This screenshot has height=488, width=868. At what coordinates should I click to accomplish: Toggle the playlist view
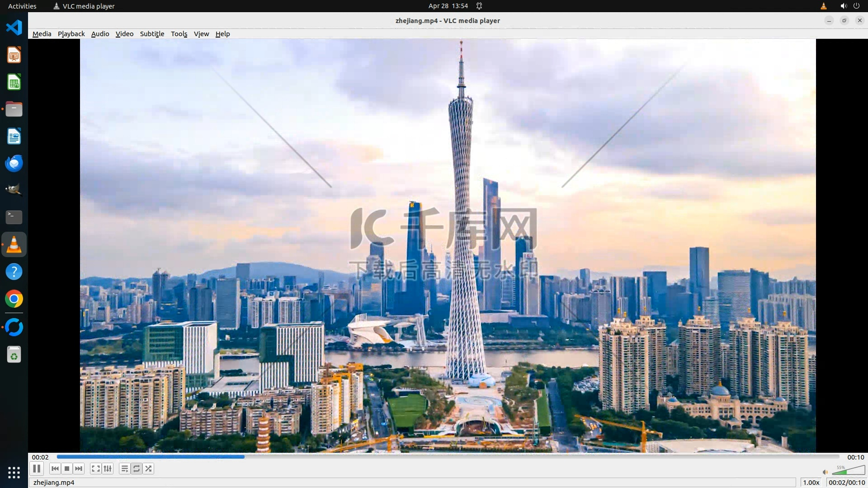pyautogui.click(x=124, y=469)
